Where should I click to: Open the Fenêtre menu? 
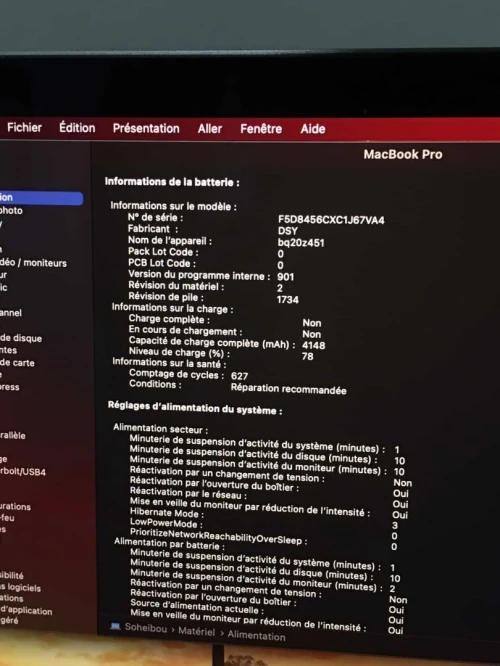(x=261, y=129)
